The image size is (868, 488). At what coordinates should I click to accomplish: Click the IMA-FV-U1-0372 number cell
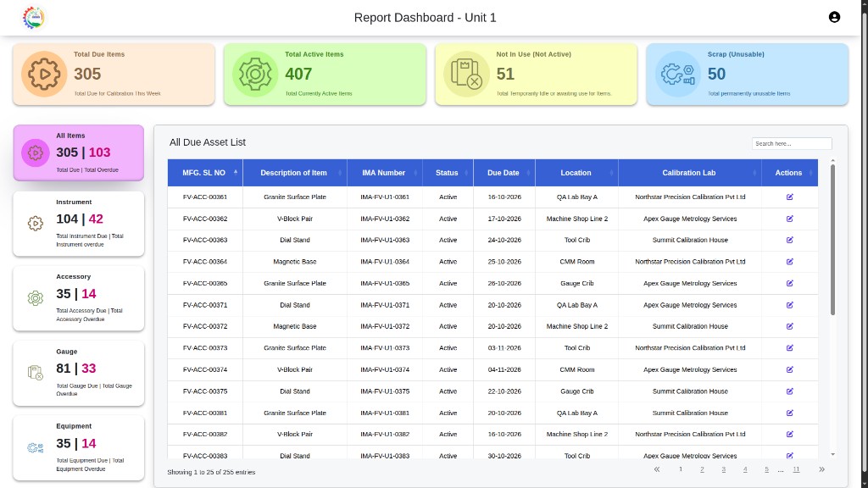(385, 326)
